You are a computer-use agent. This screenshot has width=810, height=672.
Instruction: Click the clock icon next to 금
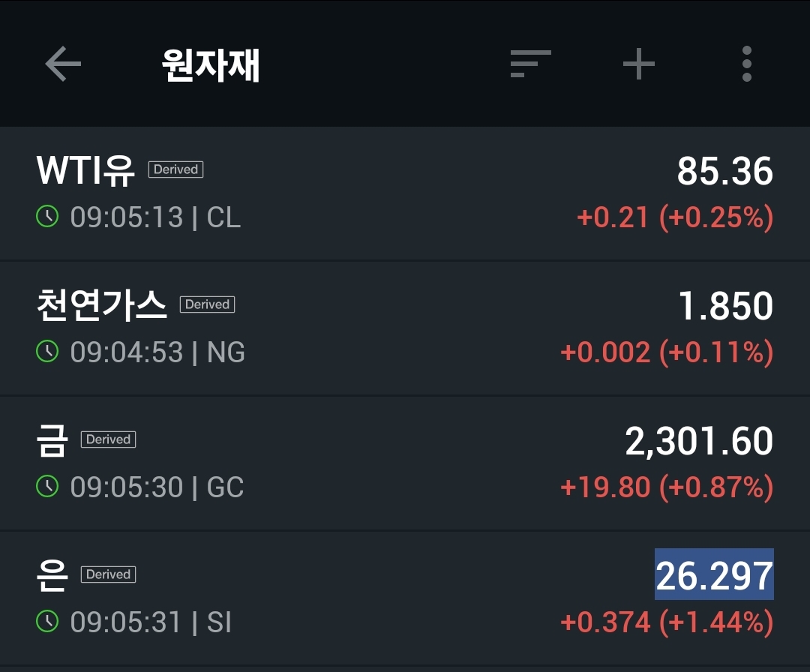pos(46,487)
